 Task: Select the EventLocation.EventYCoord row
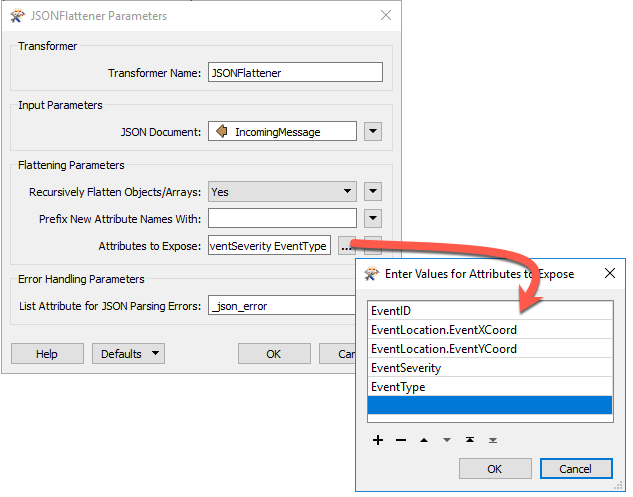[490, 348]
